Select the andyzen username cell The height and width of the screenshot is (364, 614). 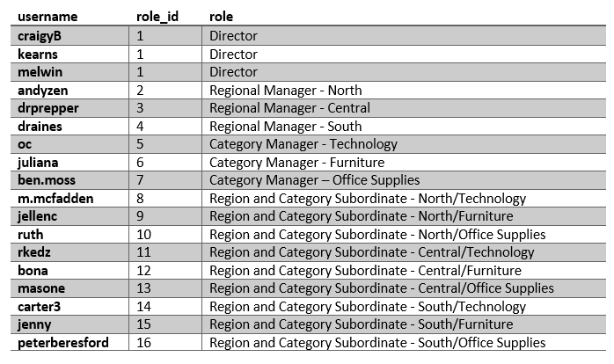click(43, 90)
